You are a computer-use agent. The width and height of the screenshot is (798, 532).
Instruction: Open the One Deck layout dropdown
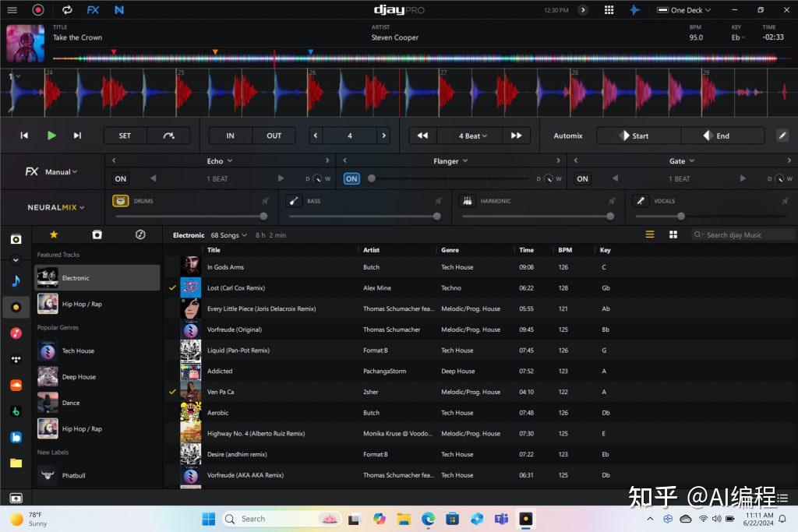click(683, 10)
